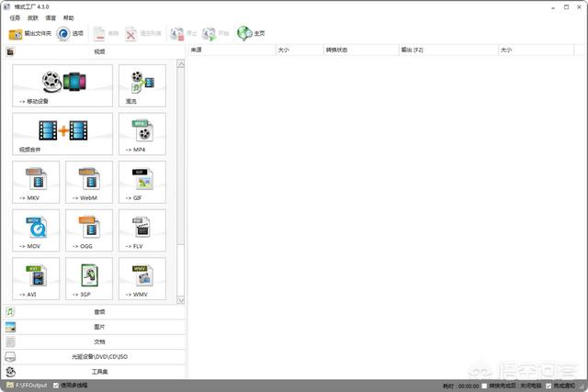Toggle the 完成通知 completion notification checkbox

point(548,386)
